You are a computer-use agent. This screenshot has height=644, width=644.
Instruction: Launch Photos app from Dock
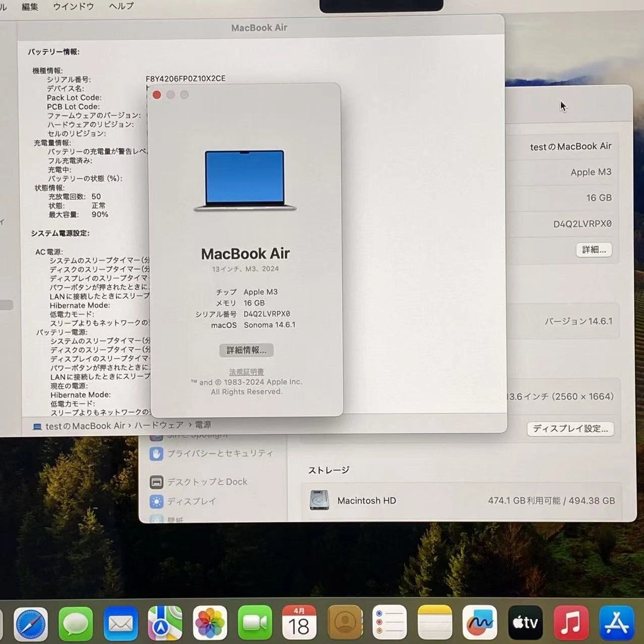pyautogui.click(x=210, y=624)
